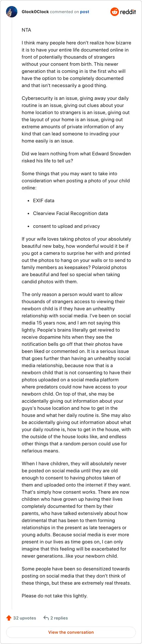
Task: Click the "Clearview Facial Recognition data" bullet
Action: [70, 213]
